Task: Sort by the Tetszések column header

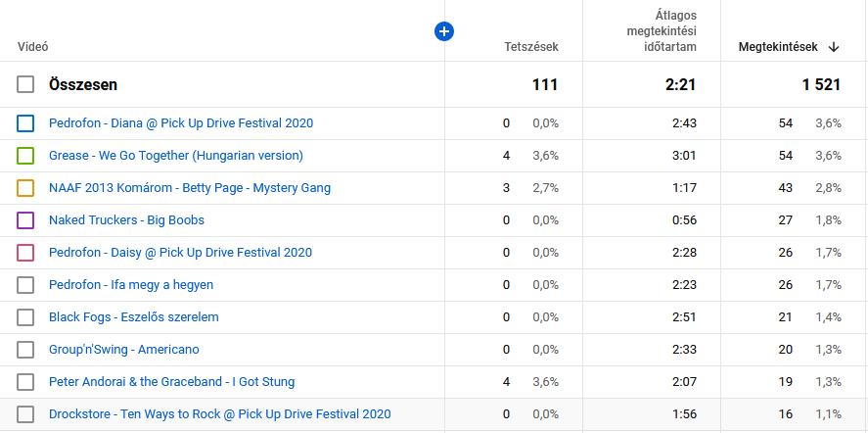Action: click(x=530, y=46)
